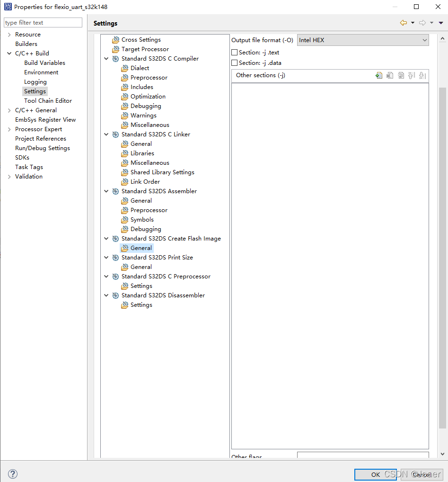Select Preprocessor under C Compiler
Viewport: 448px width, 482px height.
click(149, 78)
